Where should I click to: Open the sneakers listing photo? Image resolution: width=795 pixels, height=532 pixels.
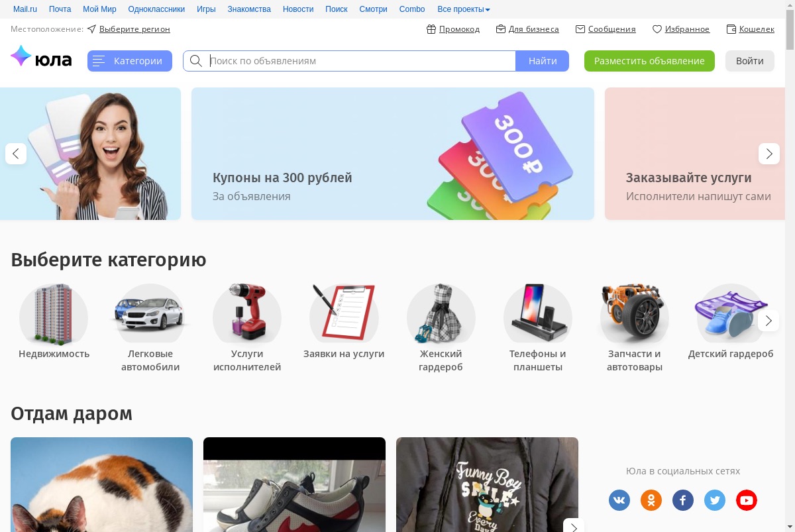coord(294,484)
